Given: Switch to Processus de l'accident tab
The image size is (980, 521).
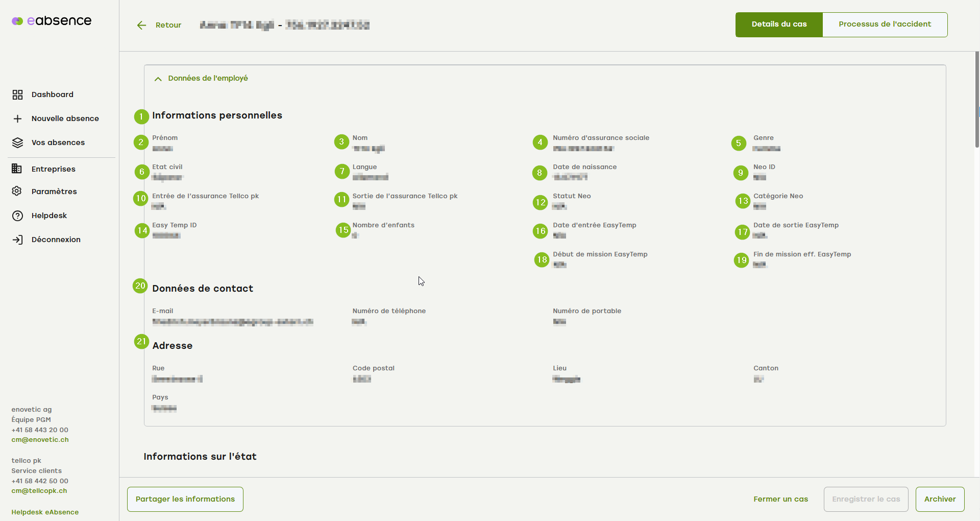Looking at the screenshot, I should tap(885, 25).
